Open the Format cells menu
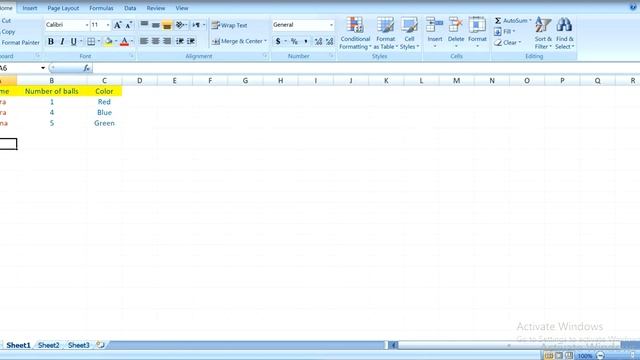The height and width of the screenshot is (360, 640). pos(477,33)
